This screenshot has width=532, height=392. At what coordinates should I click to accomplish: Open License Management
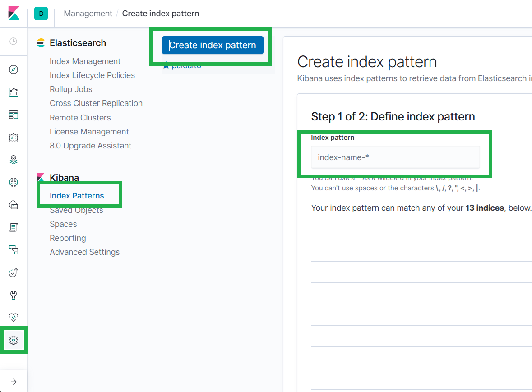click(89, 132)
